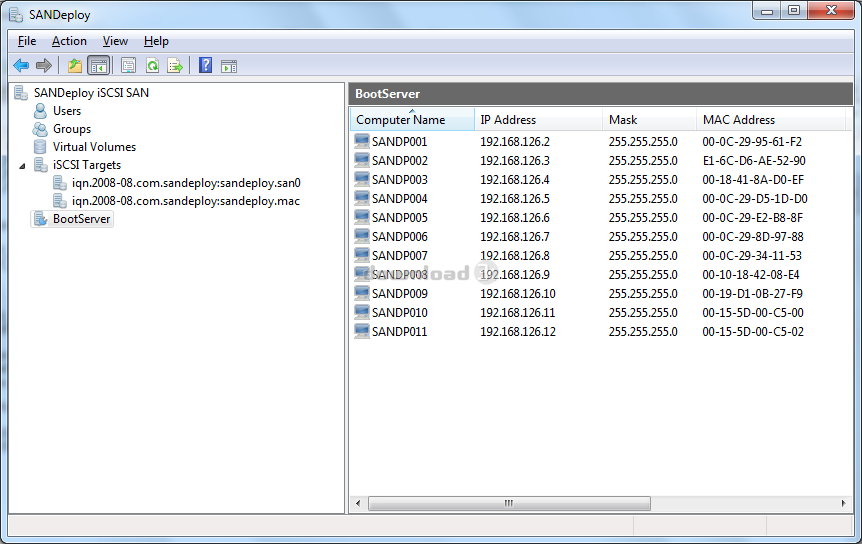
Task: Click the SANDP011 computer icon
Action: click(x=362, y=331)
